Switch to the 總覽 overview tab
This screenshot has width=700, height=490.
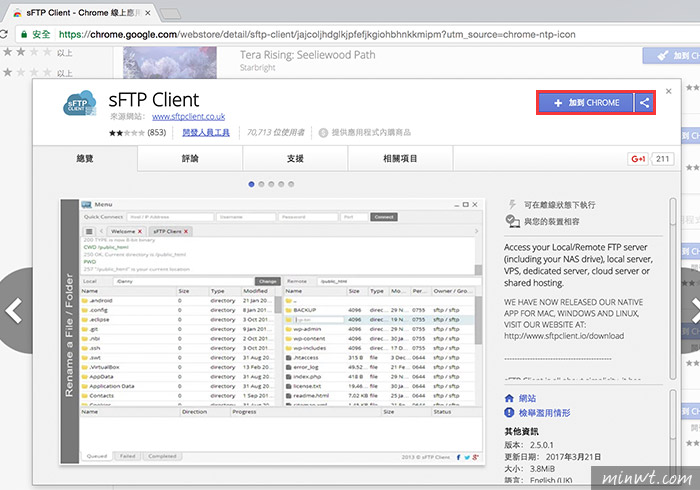tap(85, 158)
